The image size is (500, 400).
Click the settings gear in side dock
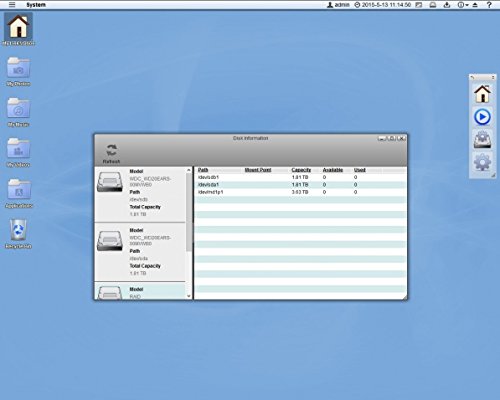pos(482,162)
